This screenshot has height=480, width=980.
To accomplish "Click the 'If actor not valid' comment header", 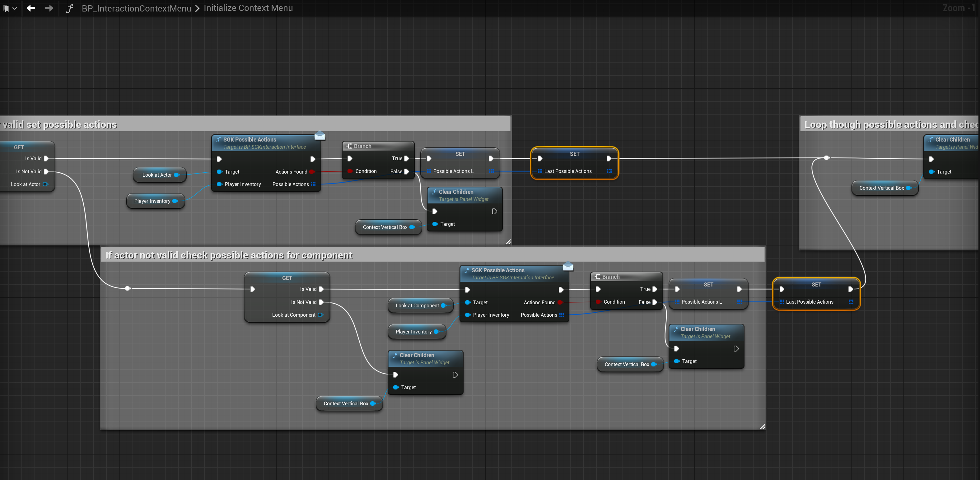I will [229, 255].
